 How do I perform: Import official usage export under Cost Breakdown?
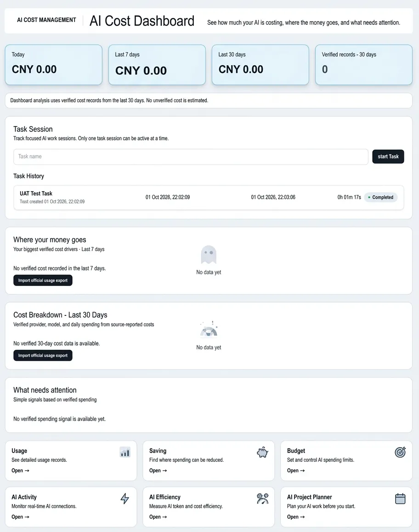43,355
